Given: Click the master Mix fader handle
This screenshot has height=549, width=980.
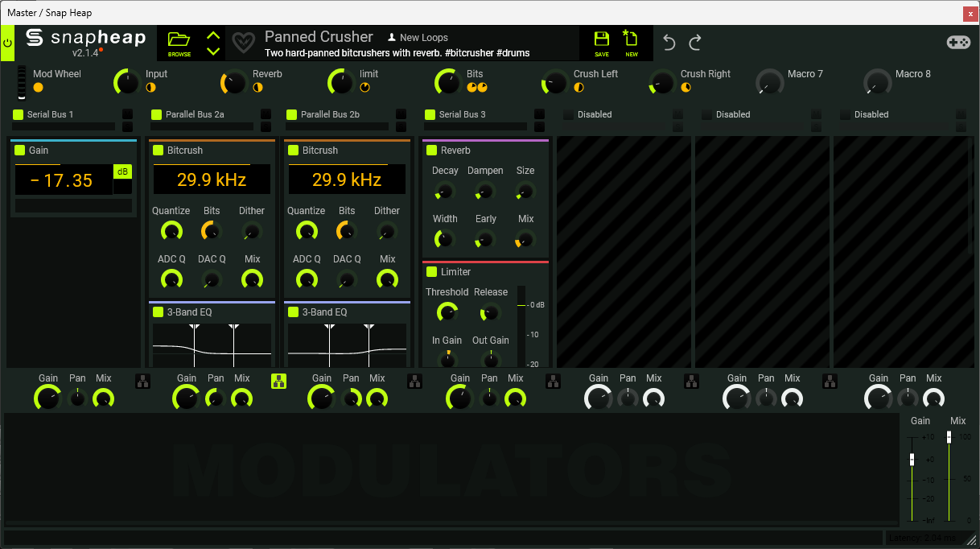Looking at the screenshot, I should (x=949, y=437).
